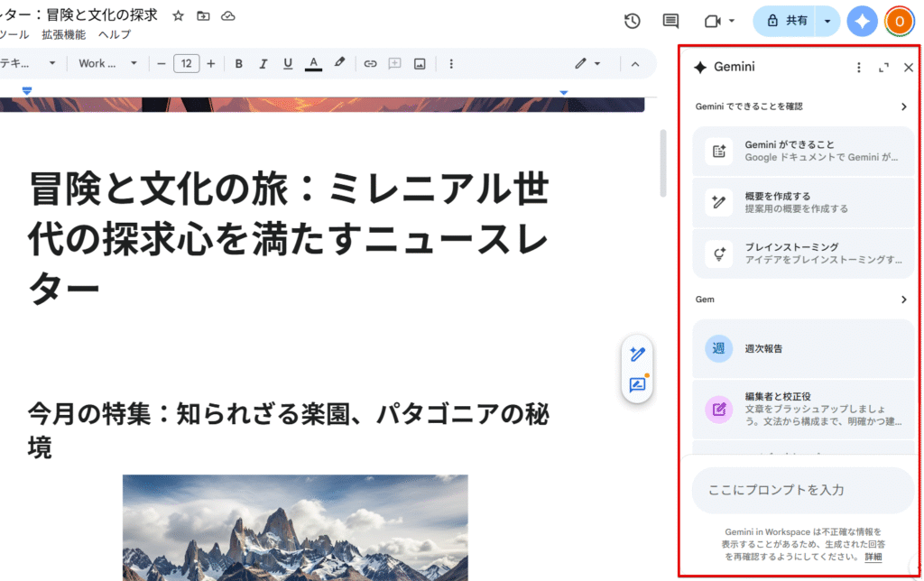Click the Gemini sparkle button in header
924x581 pixels.
[862, 21]
